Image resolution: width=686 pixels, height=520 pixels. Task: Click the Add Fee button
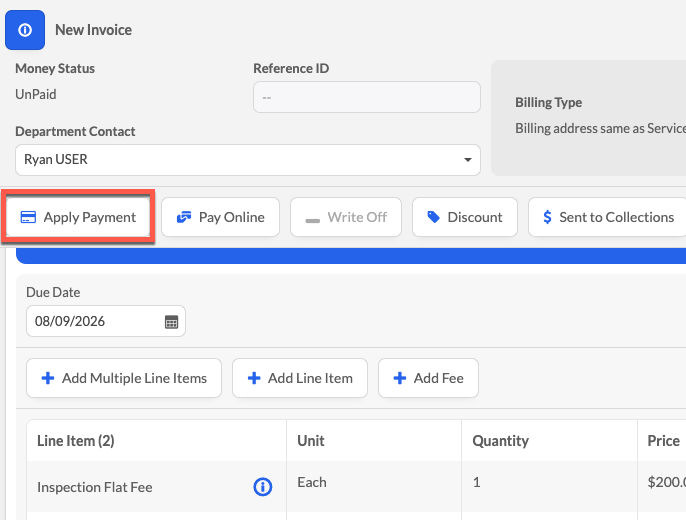point(428,378)
